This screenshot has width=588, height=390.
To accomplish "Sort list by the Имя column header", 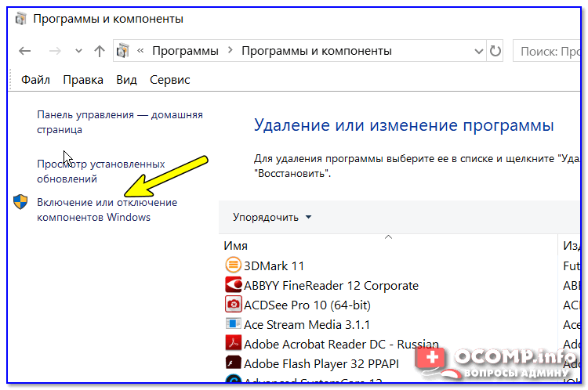I will coord(388,246).
